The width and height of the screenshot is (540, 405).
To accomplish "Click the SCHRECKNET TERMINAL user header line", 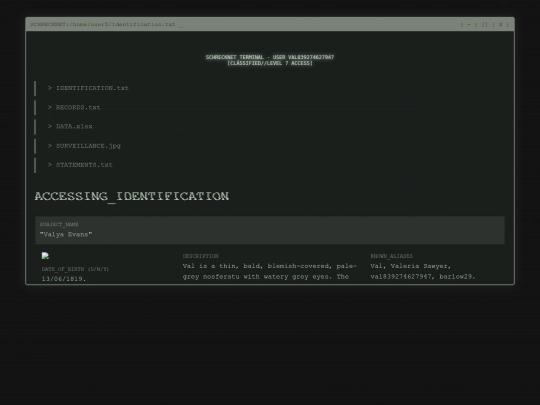I will [270, 57].
